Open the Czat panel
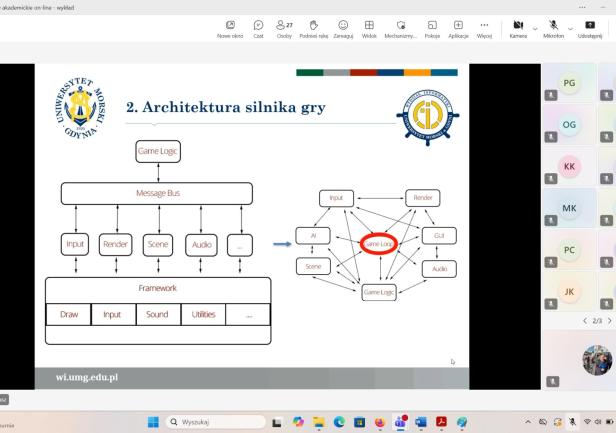The height and width of the screenshot is (433, 616). [x=258, y=28]
